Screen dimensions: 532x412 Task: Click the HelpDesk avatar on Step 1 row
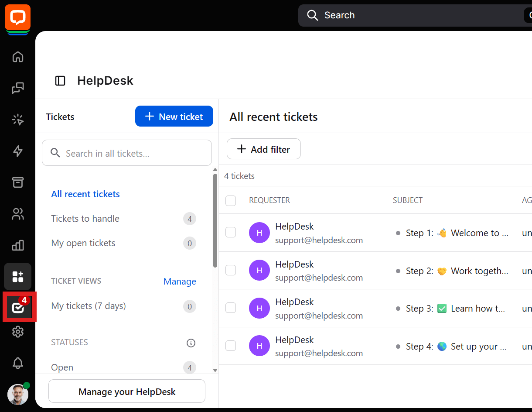pos(259,233)
